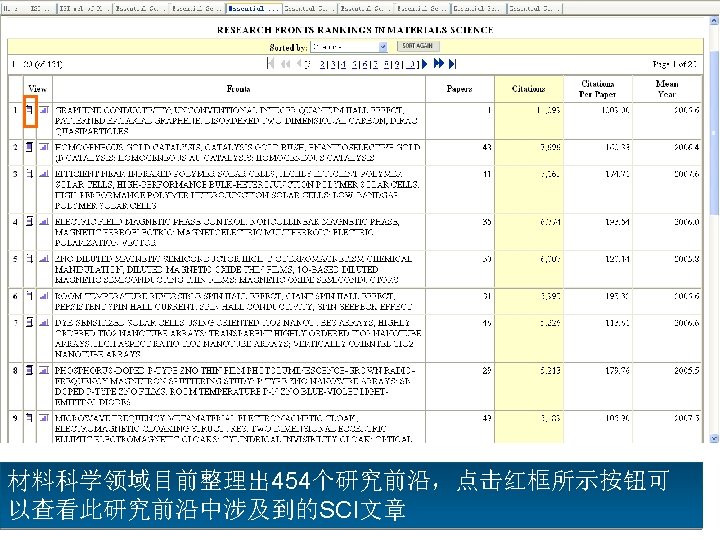Switch to the ISI Web of K... tab

[84, 8]
